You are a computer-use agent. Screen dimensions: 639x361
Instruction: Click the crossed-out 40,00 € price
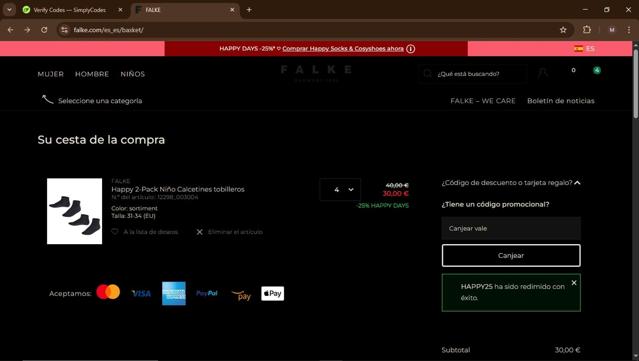(x=397, y=185)
